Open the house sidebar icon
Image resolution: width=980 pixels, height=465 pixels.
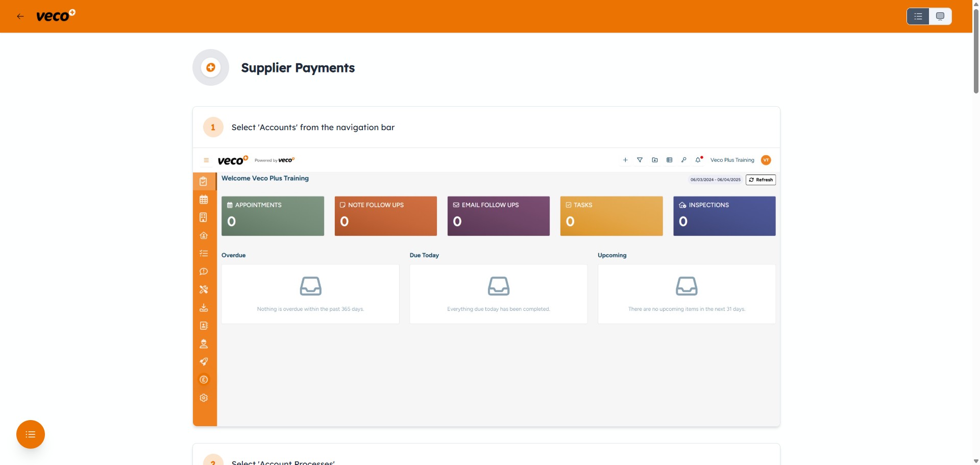(204, 235)
